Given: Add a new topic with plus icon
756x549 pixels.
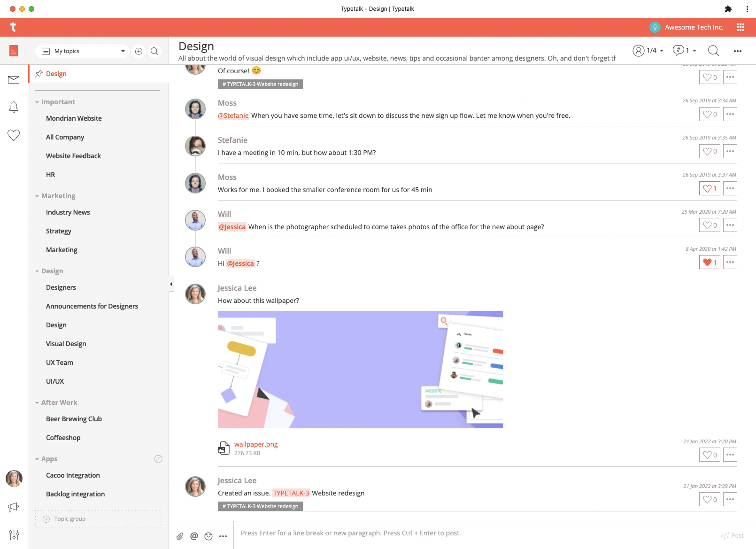Looking at the screenshot, I should tap(139, 51).
